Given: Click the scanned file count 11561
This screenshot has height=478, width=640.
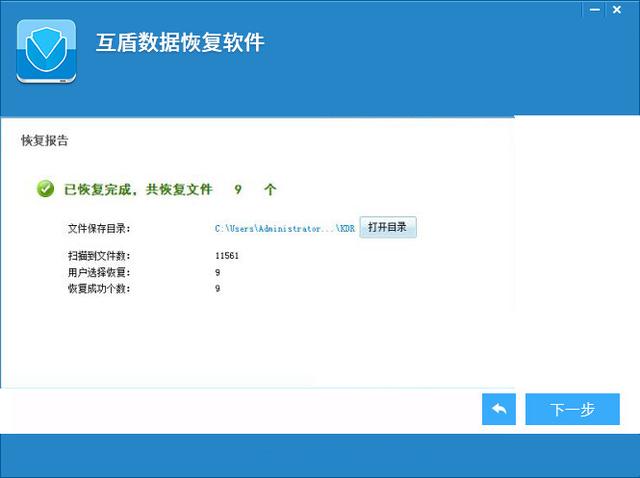Looking at the screenshot, I should [x=227, y=256].
